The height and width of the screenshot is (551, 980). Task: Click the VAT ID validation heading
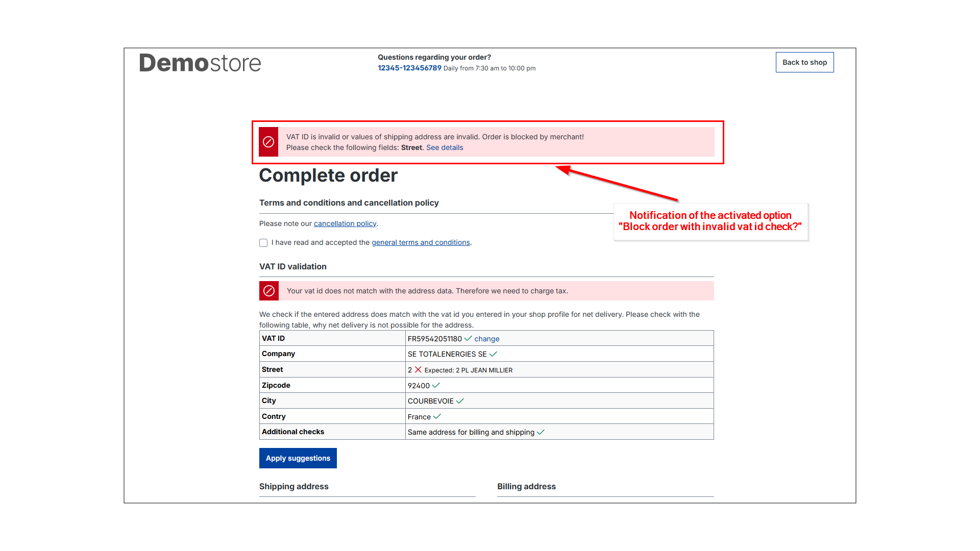[x=293, y=266]
